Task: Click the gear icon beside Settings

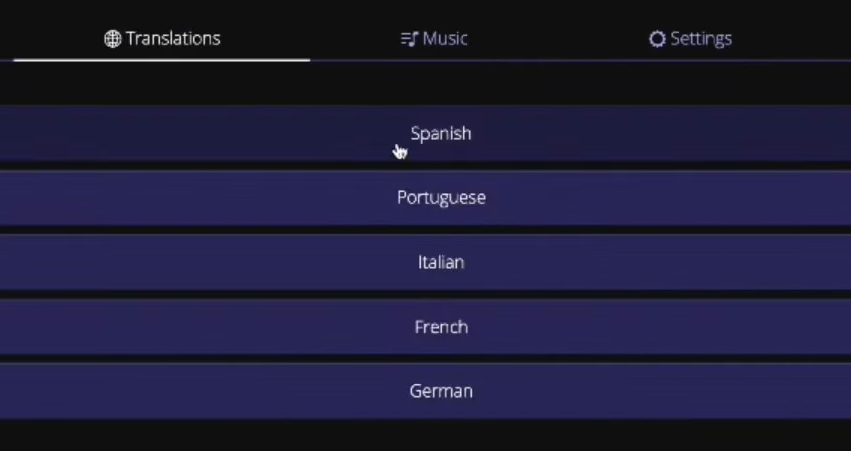Action: [657, 39]
